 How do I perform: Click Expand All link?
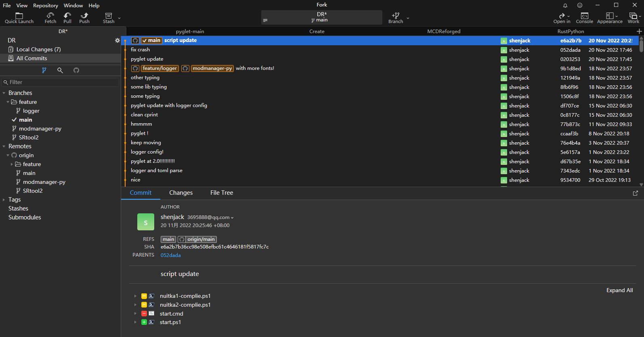(619, 290)
